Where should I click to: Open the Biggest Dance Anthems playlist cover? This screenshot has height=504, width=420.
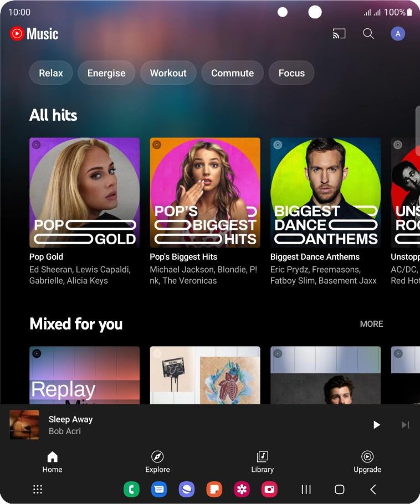325,192
